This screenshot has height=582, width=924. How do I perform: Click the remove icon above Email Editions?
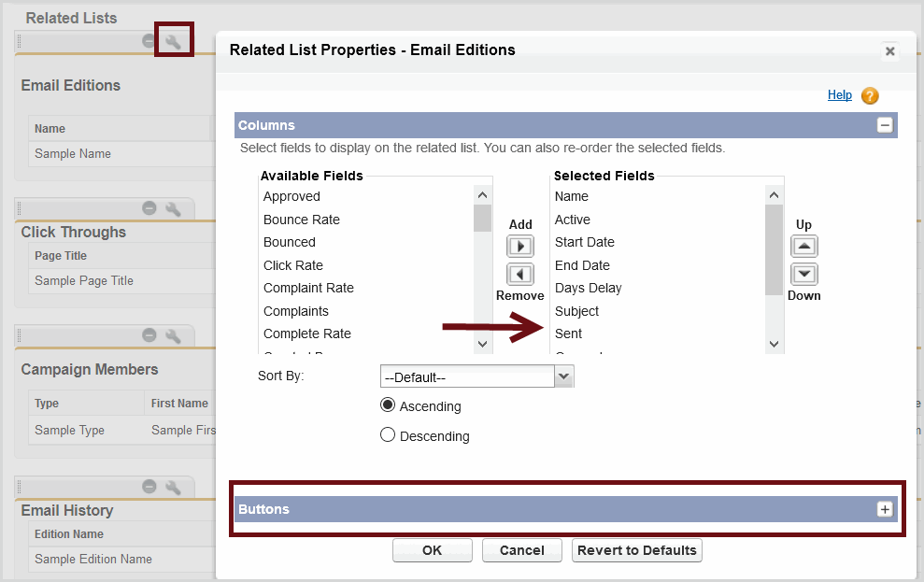coord(149,41)
